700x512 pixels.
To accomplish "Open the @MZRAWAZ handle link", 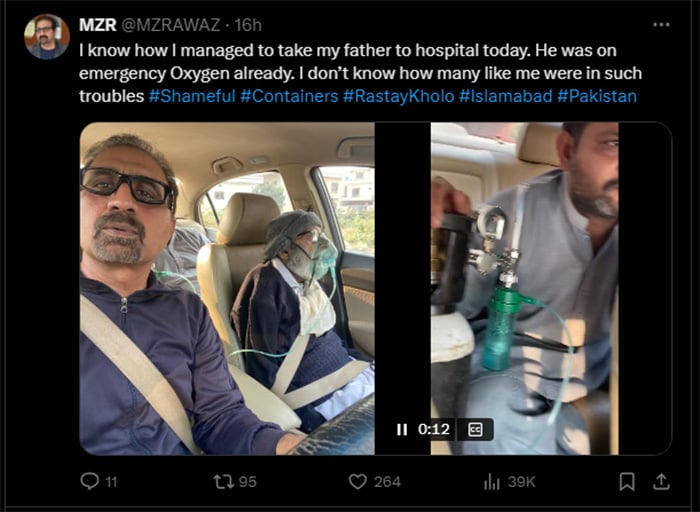I will point(165,24).
